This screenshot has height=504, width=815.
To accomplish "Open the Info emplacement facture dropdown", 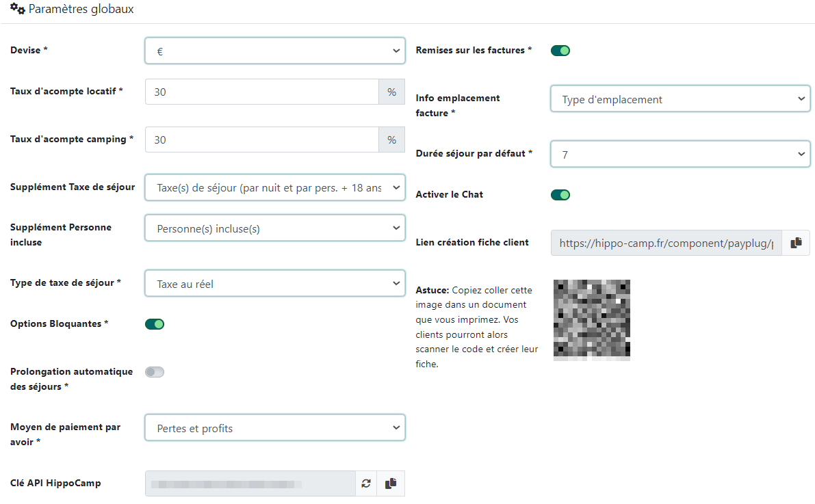I will 680,99.
